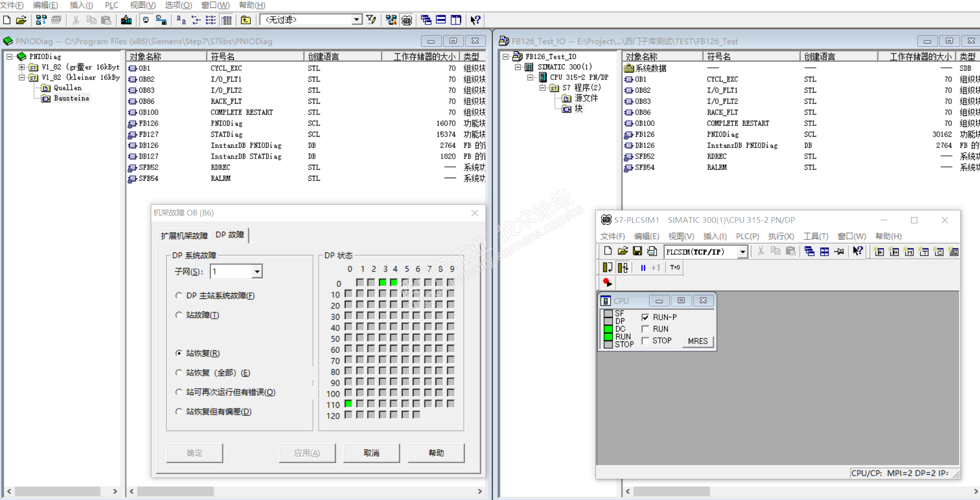Check the RUN checkbox in CPU window
This screenshot has width=980, height=500.
coord(645,329)
